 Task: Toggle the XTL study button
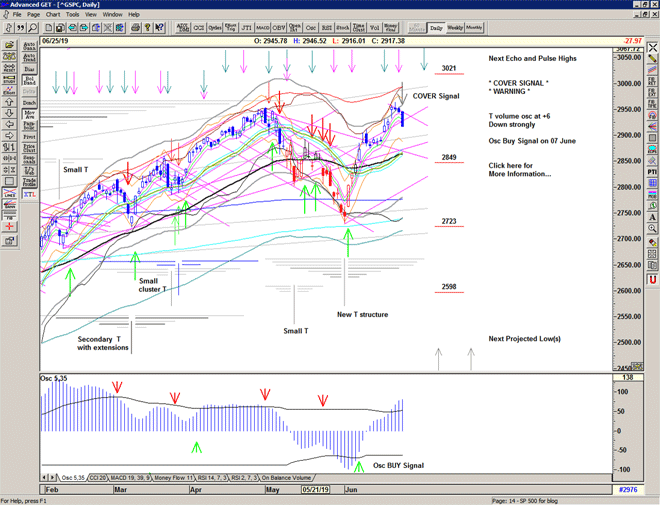[29, 194]
